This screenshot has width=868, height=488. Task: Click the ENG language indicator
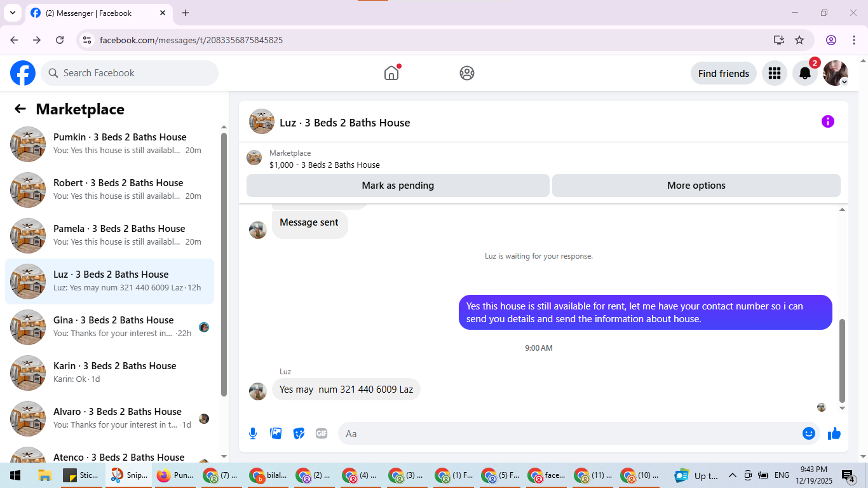click(x=782, y=475)
